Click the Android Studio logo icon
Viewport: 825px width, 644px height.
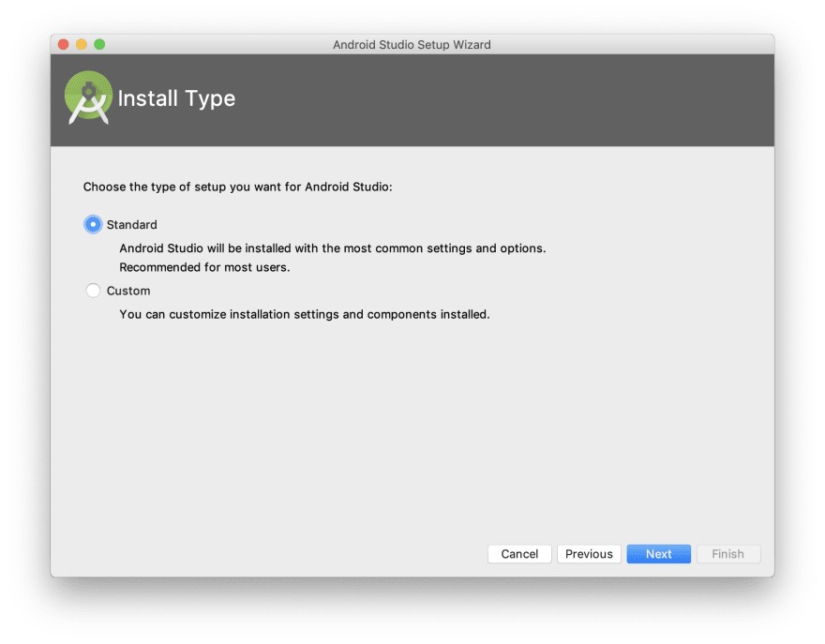pyautogui.click(x=88, y=97)
